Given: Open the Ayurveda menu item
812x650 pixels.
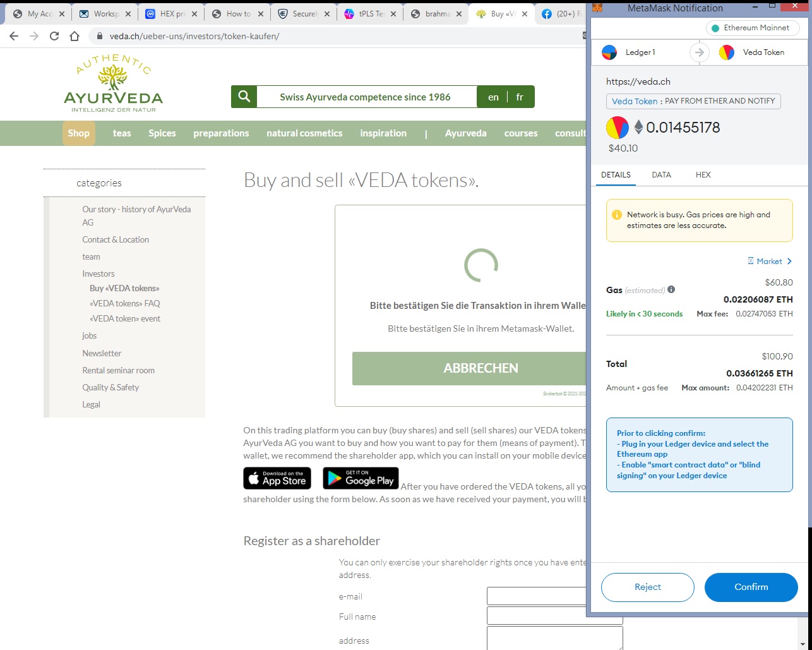Looking at the screenshot, I should click(x=466, y=133).
